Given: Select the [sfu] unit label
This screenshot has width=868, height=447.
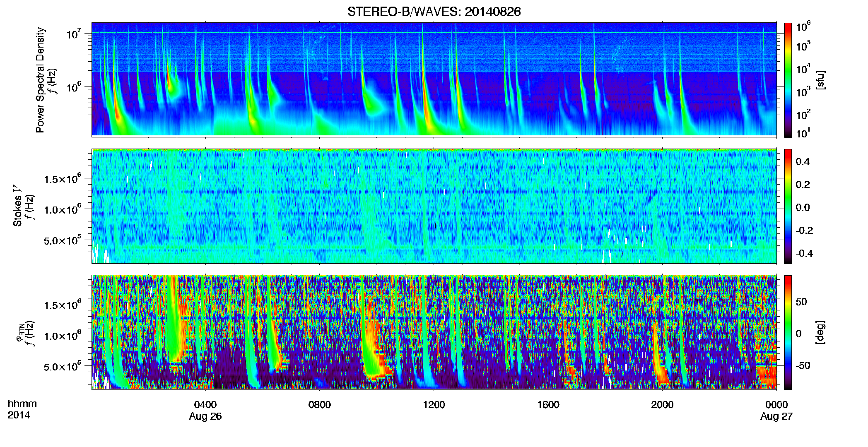Looking at the screenshot, I should (820, 80).
